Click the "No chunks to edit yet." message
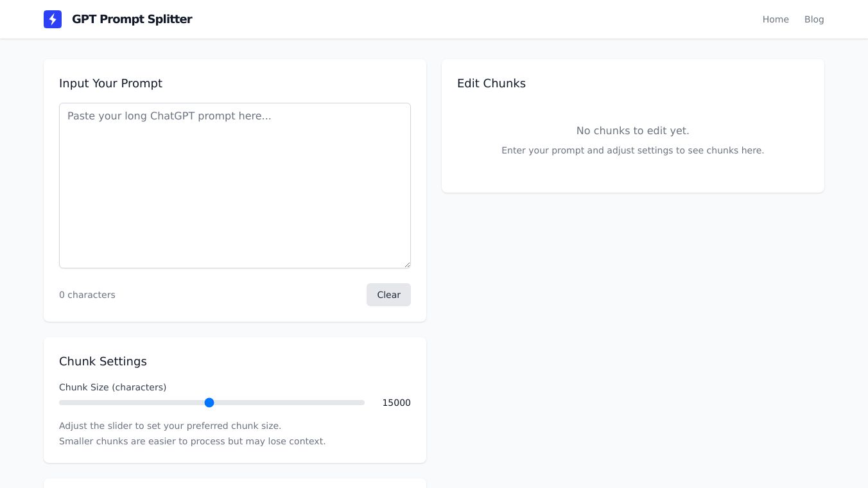868x488 pixels. coord(632,131)
